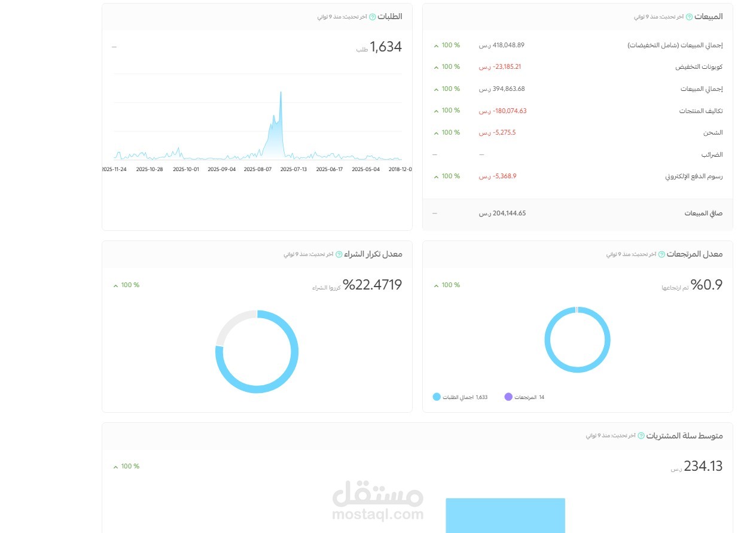The width and height of the screenshot is (756, 533).
Task: Click the 2025-07-13 chart date label
Action: tap(294, 169)
